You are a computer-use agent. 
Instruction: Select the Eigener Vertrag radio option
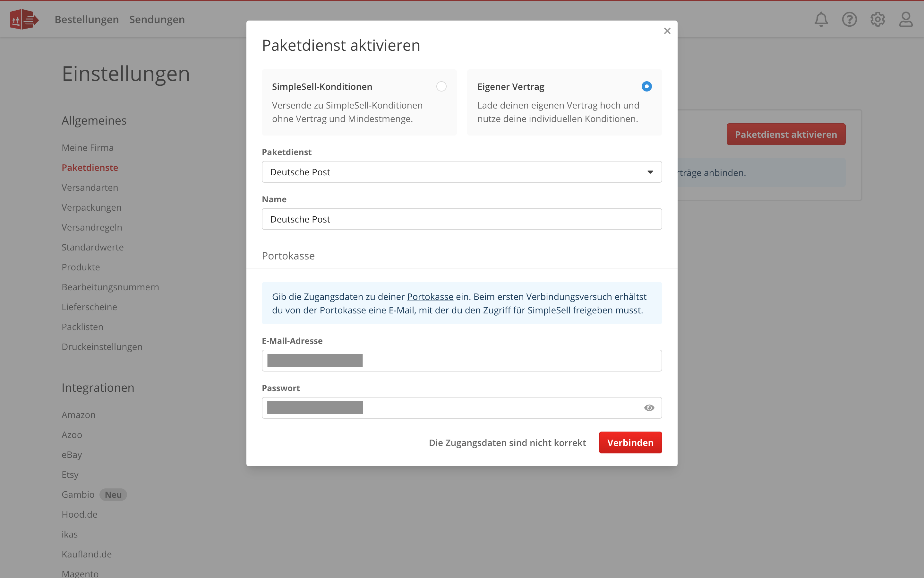click(646, 86)
